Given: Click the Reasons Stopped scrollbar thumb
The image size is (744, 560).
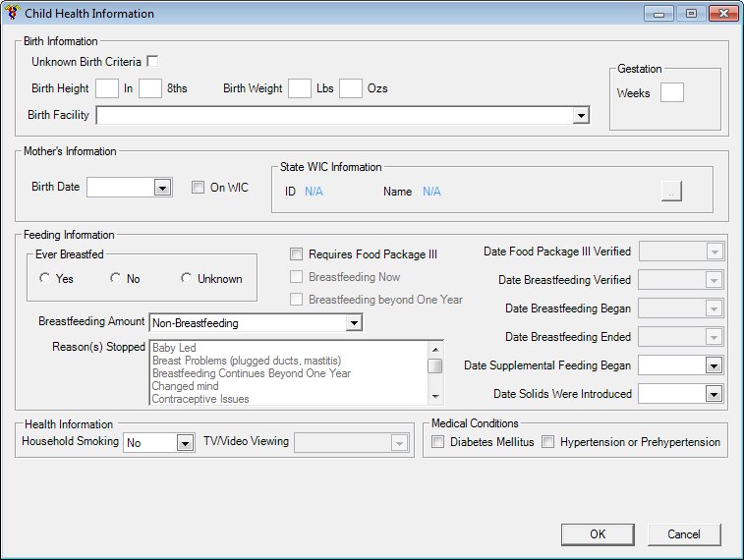Looking at the screenshot, I should (x=435, y=366).
